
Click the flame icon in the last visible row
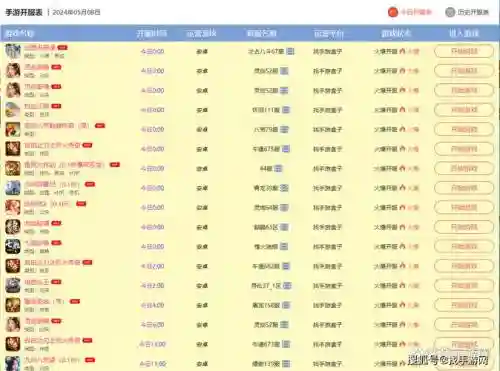[402, 363]
